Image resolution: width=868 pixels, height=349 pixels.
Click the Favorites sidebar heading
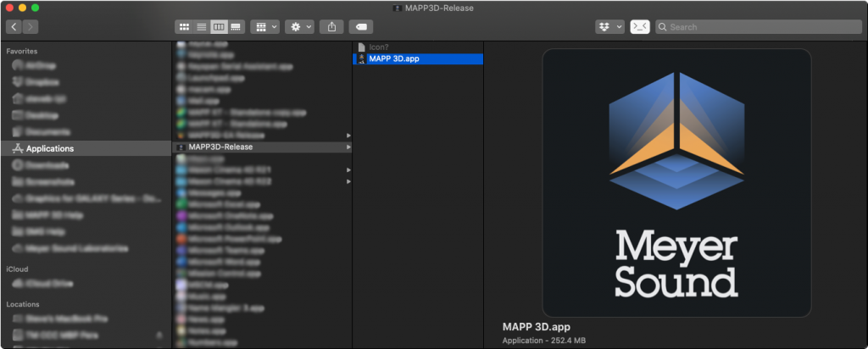point(21,51)
